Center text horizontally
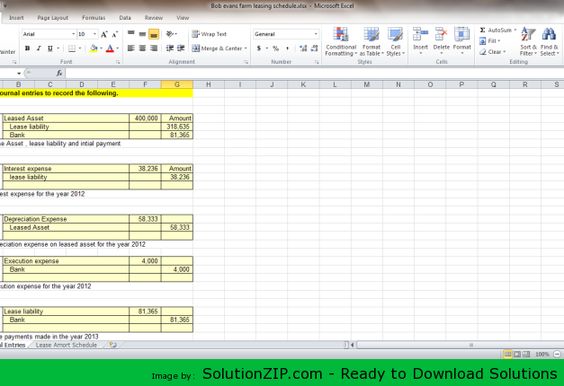The image size is (564, 386). [142, 48]
